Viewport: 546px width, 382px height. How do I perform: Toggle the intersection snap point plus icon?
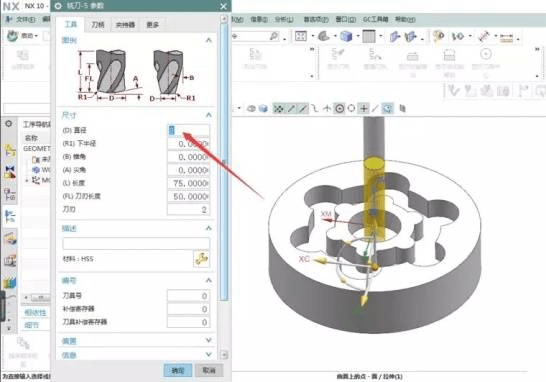click(x=363, y=109)
